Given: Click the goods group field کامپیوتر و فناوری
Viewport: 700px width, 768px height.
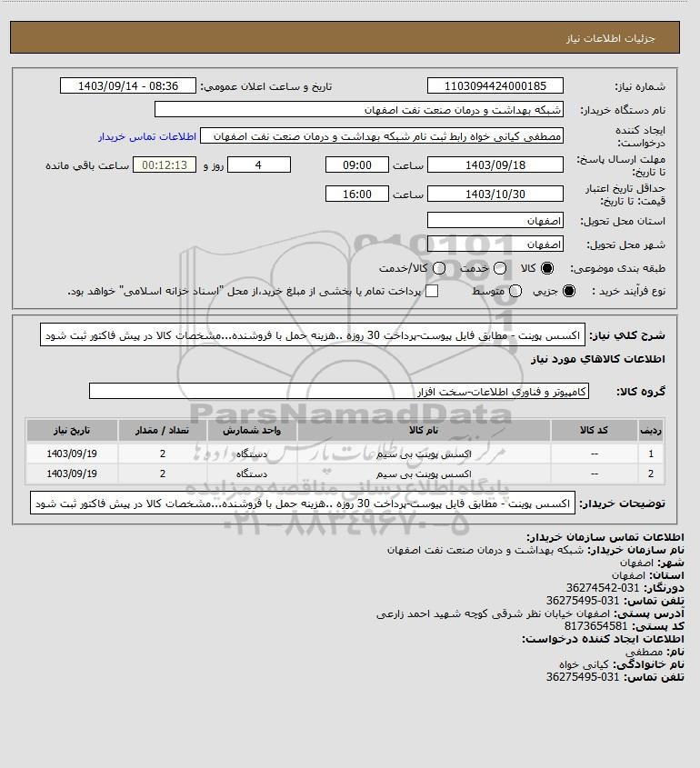Looking at the screenshot, I should point(339,392).
